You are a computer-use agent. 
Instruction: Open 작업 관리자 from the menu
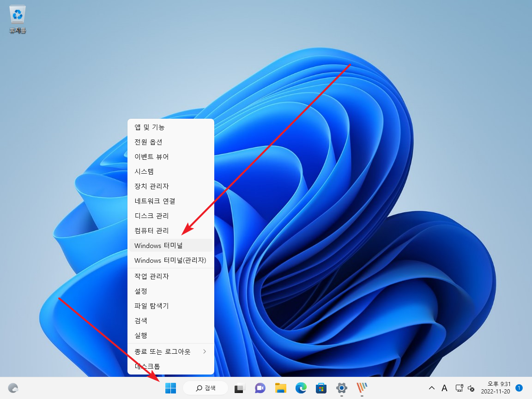coord(171,276)
